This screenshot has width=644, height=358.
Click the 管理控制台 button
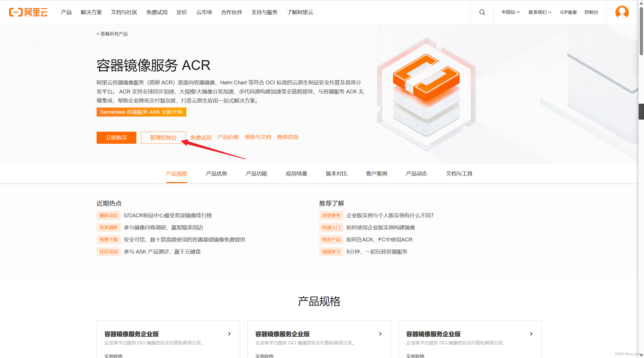click(x=163, y=137)
